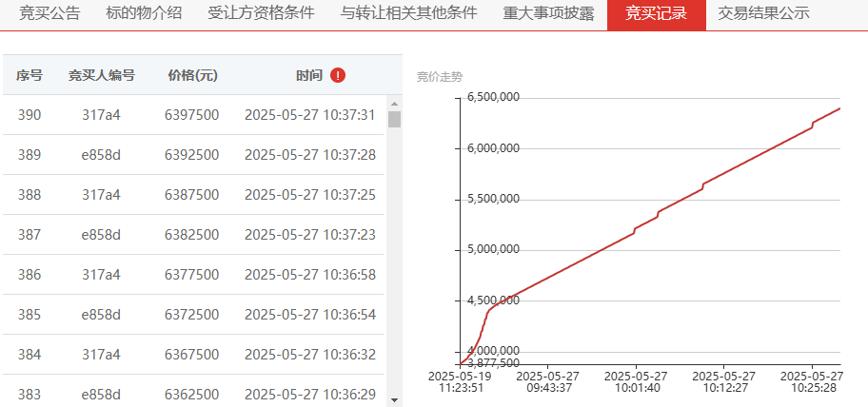Click bidder 317a4 in row 390
This screenshot has height=407, width=868.
101,115
